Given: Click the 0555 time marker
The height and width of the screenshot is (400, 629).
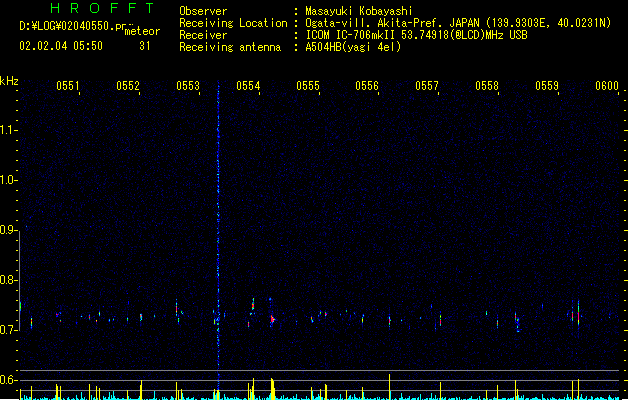Looking at the screenshot, I should point(308,85).
